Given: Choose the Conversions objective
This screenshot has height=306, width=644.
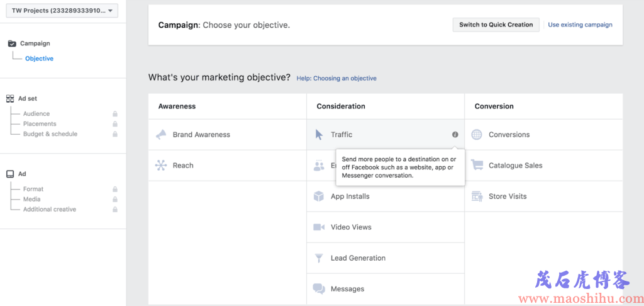Looking at the screenshot, I should coord(544,135).
